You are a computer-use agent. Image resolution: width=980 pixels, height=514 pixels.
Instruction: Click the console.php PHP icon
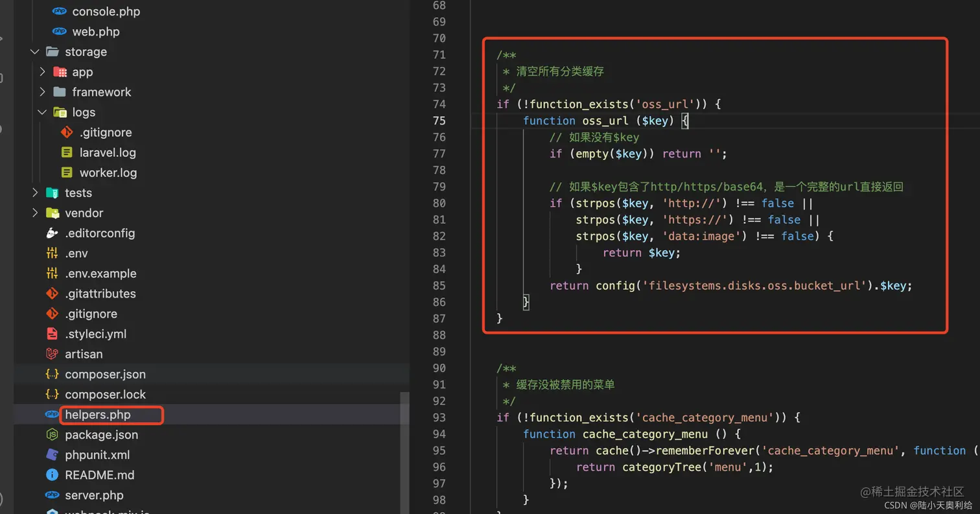pos(60,12)
